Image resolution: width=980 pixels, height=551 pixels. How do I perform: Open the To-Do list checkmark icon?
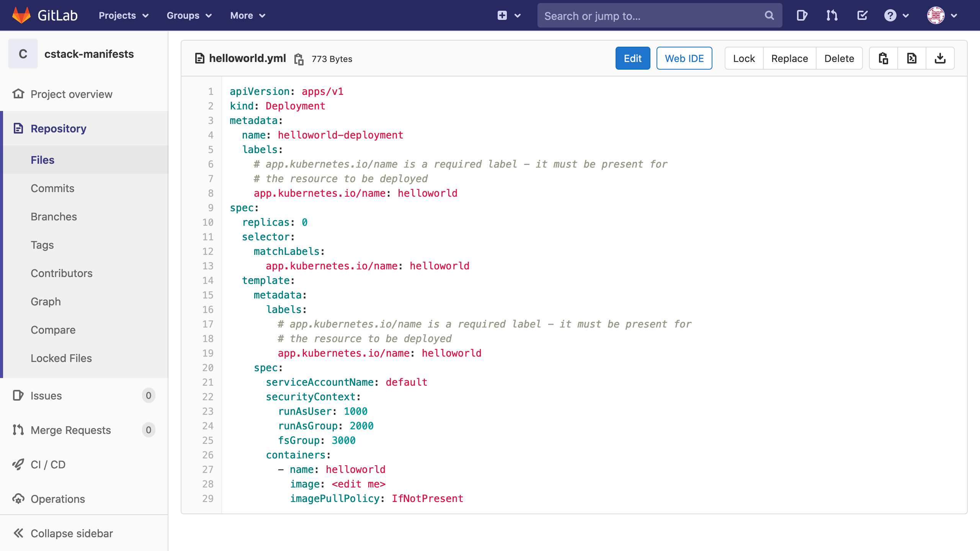click(862, 15)
